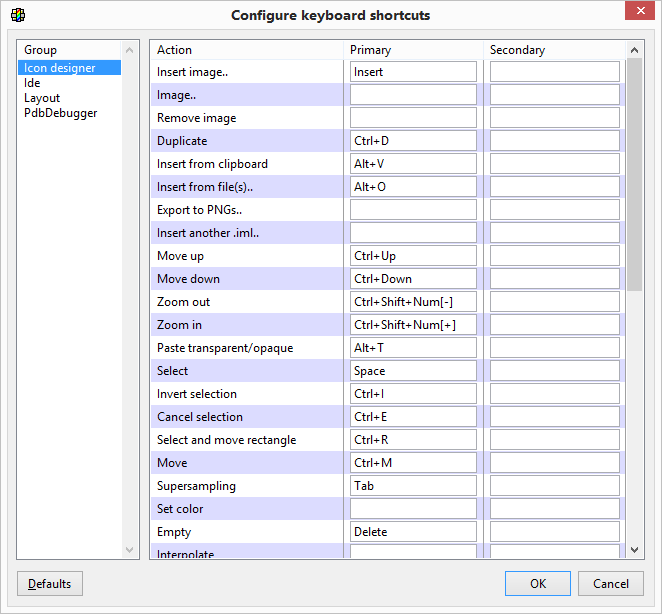
Task: Close the Configure keyboard shortcuts dialog
Action: pyautogui.click(x=639, y=12)
